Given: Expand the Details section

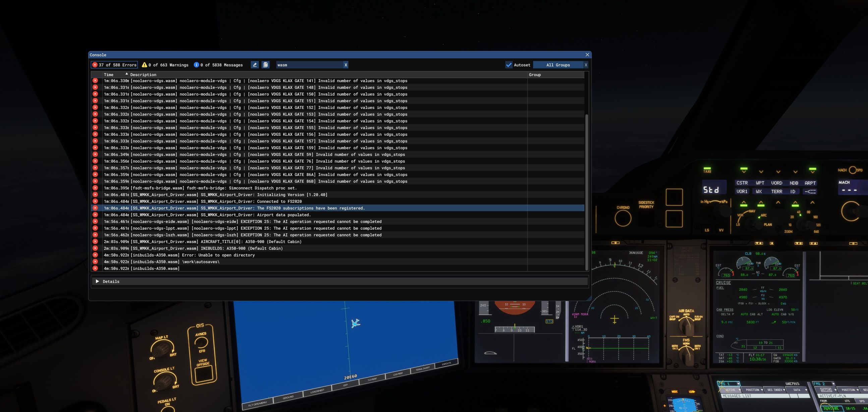Looking at the screenshot, I should [x=97, y=281].
